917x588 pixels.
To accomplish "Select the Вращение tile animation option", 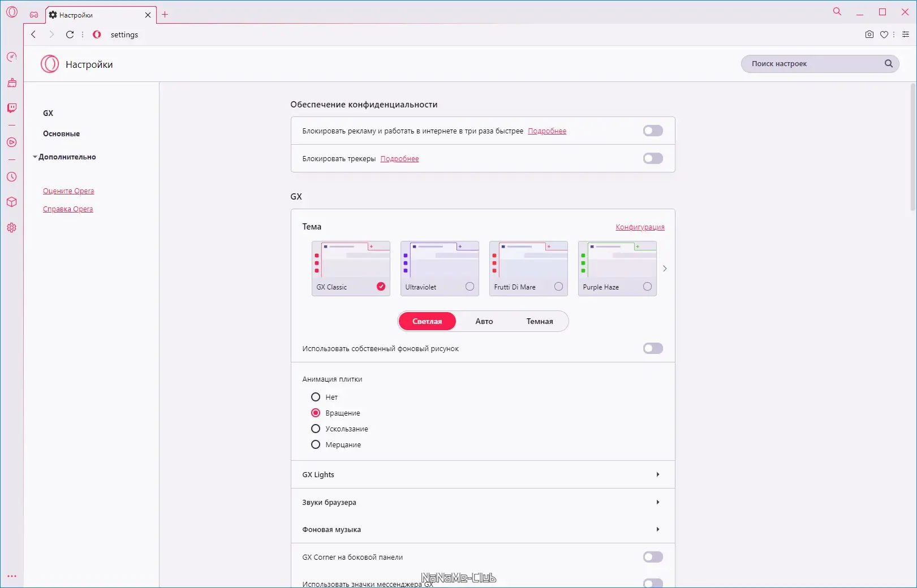I will pos(316,413).
